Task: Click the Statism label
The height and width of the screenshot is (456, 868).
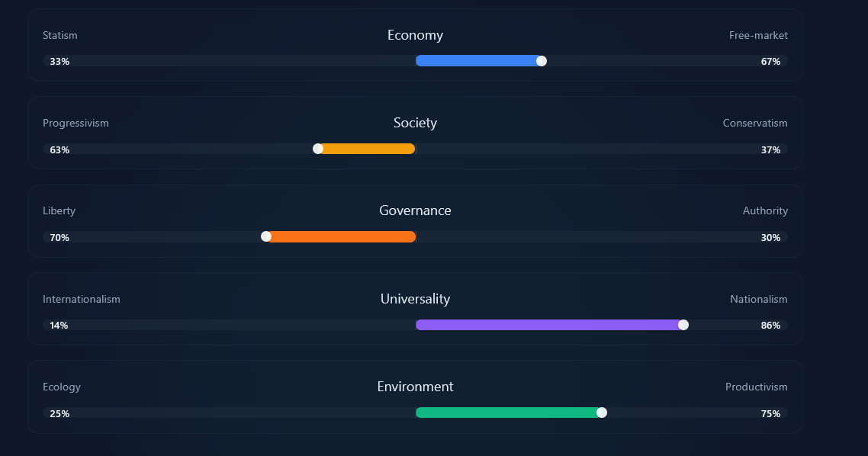Action: 60,36
